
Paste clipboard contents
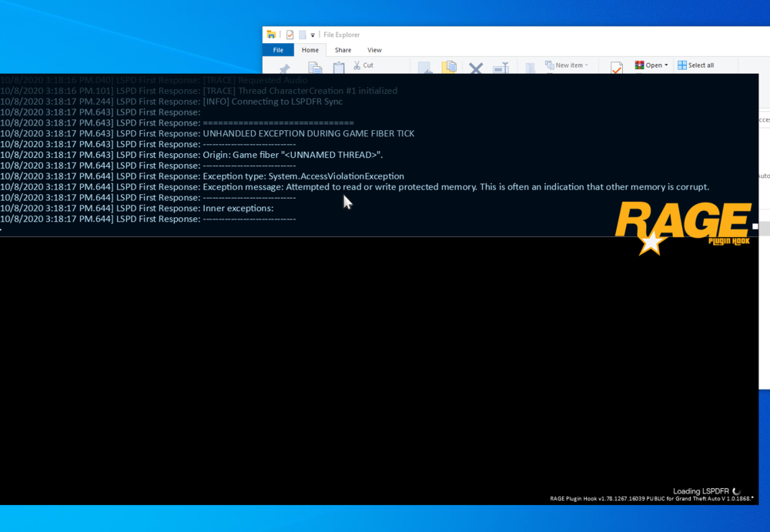click(337, 66)
